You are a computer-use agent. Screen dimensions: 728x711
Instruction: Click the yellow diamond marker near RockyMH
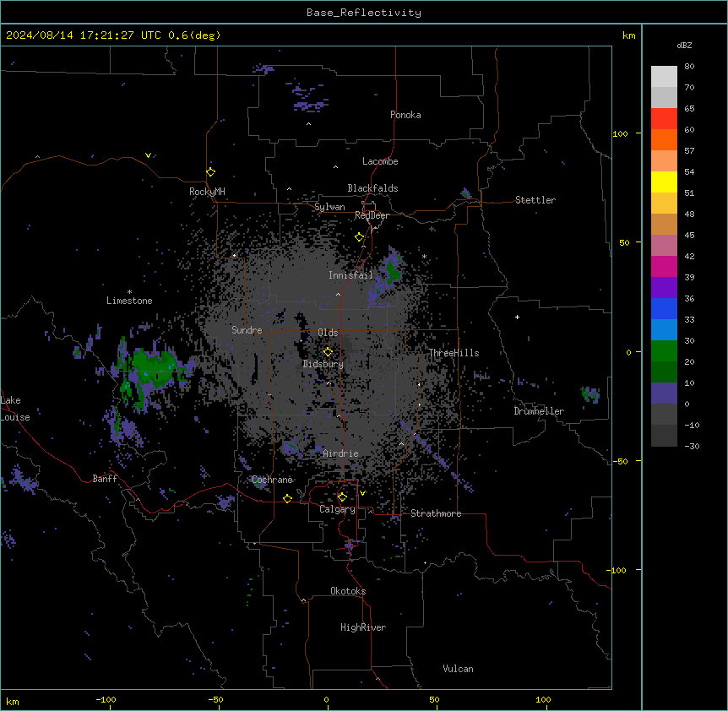click(x=211, y=172)
